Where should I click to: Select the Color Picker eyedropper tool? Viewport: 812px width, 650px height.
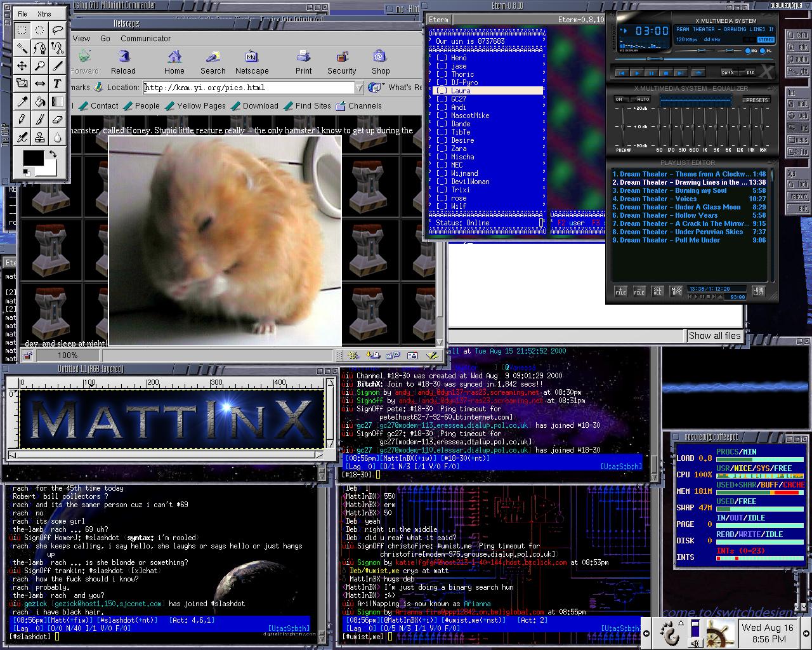click(x=22, y=101)
